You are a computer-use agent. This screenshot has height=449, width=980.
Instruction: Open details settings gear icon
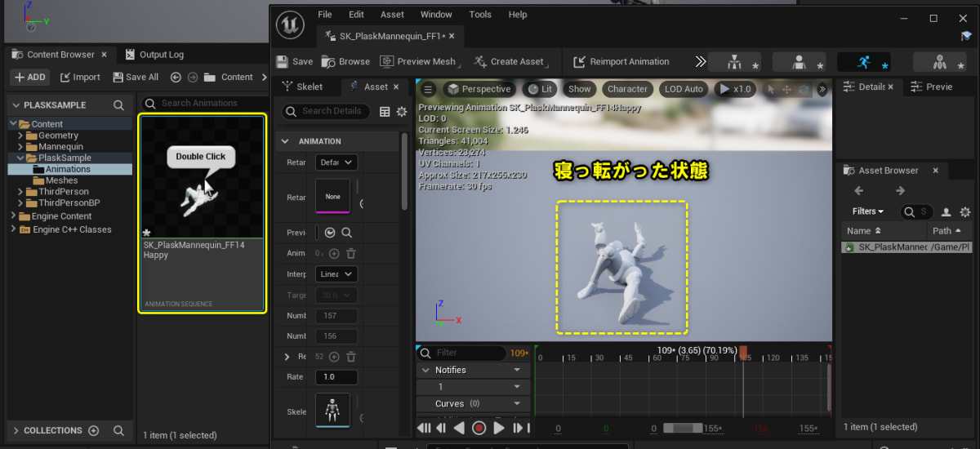tap(402, 112)
